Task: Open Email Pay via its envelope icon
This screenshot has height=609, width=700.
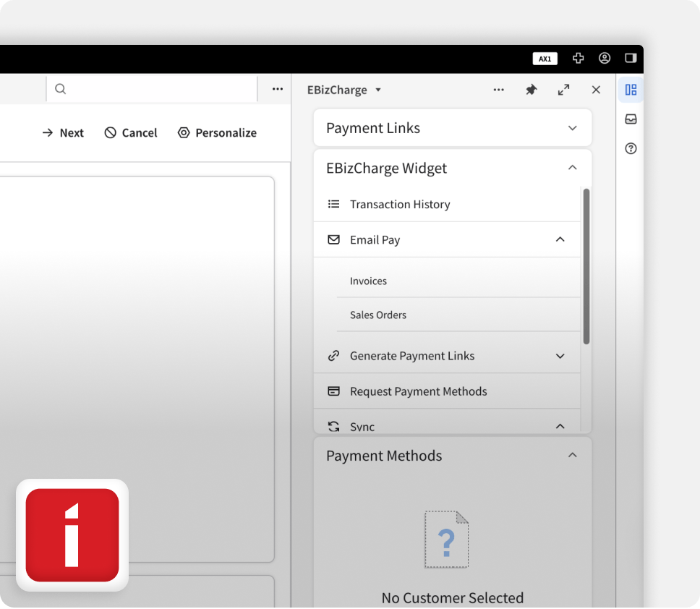Action: 333,239
